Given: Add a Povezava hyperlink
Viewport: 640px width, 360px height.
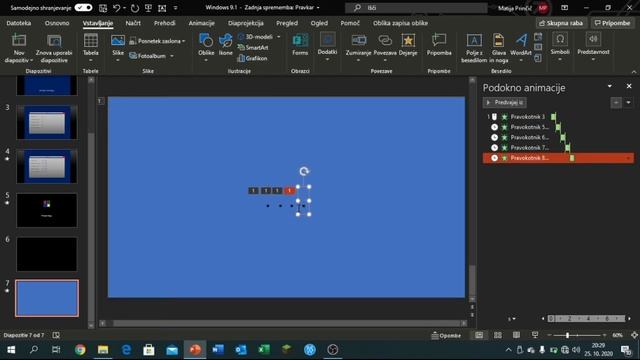Looking at the screenshot, I should (384, 48).
